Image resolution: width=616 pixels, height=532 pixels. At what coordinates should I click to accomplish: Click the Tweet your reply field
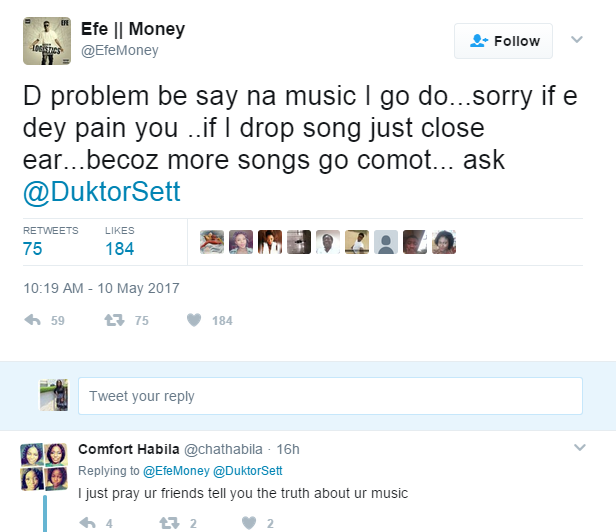point(330,396)
